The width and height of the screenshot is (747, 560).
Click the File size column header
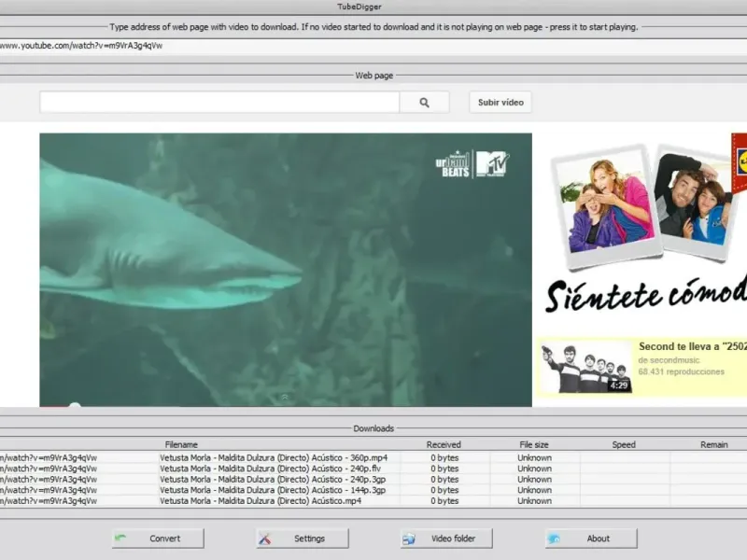534,444
